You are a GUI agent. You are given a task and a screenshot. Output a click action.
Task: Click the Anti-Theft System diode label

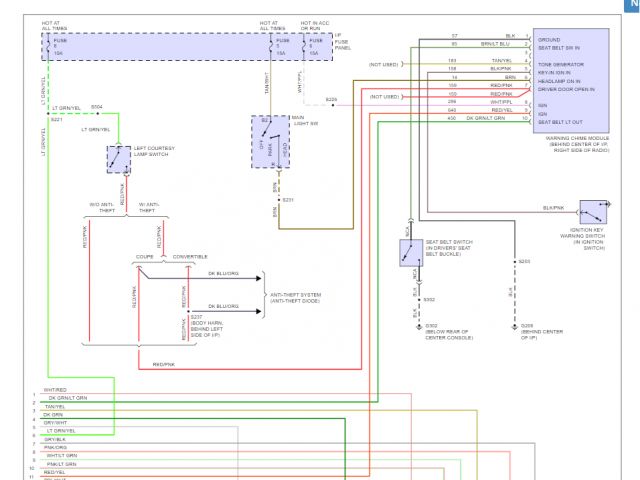point(295,297)
